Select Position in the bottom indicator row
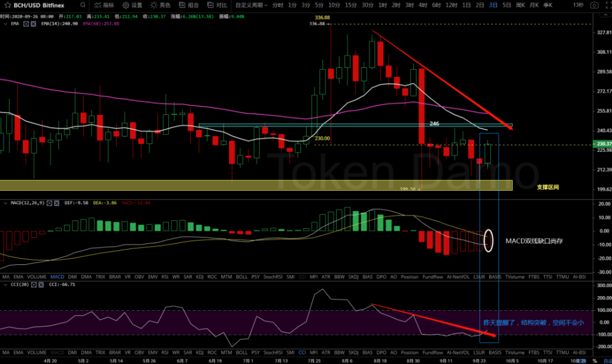The image size is (612, 364). point(409,352)
